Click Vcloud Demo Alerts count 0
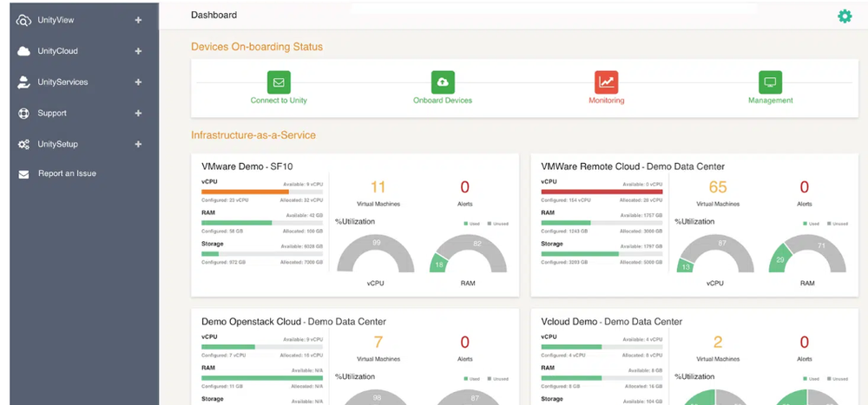Viewport: 868px width, 405px height. tap(805, 343)
